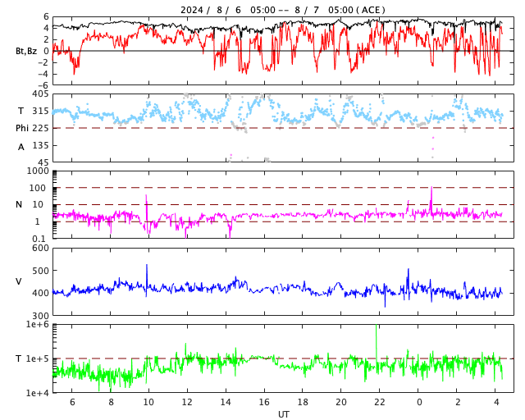Viewport: 525px width, 420px height.
Task: Click the '20' hour tick on UT axis
Action: (341, 402)
